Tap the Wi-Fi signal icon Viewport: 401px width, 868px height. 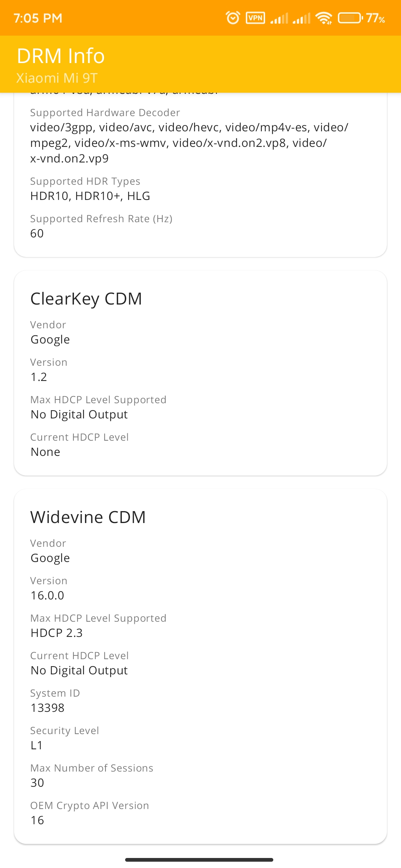click(324, 18)
